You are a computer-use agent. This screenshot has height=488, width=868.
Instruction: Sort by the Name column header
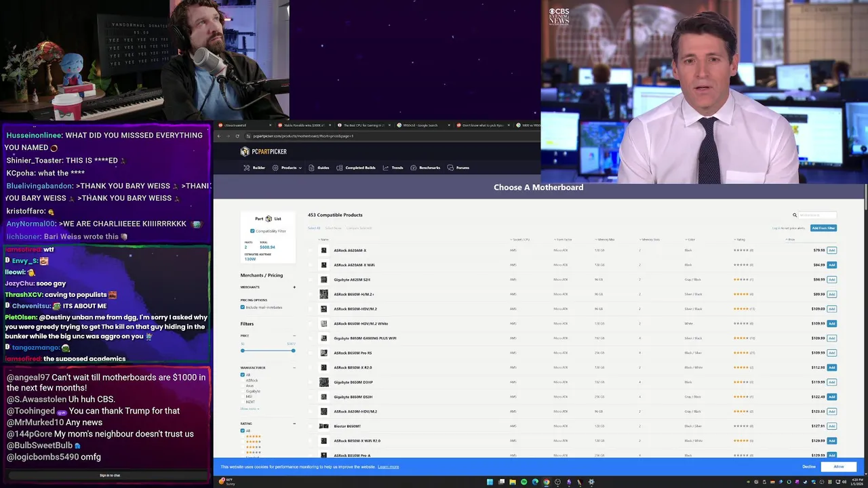point(323,239)
